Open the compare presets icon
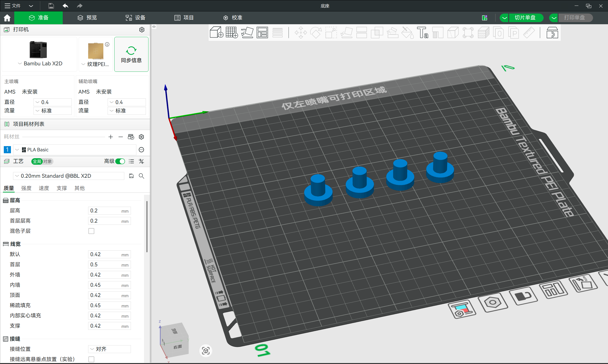This screenshot has height=364, width=608. pos(142,161)
